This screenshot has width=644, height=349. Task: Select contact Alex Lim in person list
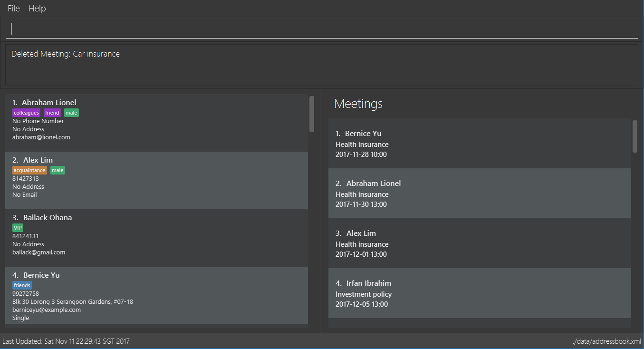click(x=156, y=181)
